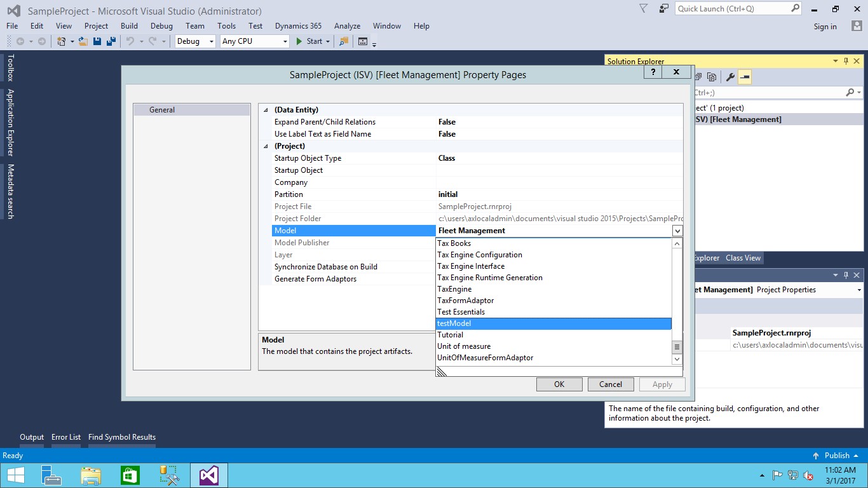
Task: Open the Start button dropdown arrow
Action: pyautogui.click(x=328, y=41)
